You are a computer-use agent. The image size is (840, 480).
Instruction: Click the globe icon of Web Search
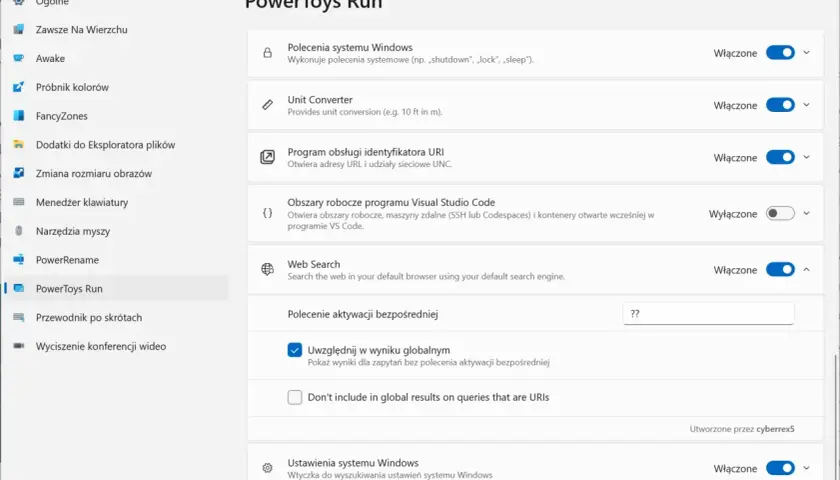[267, 269]
